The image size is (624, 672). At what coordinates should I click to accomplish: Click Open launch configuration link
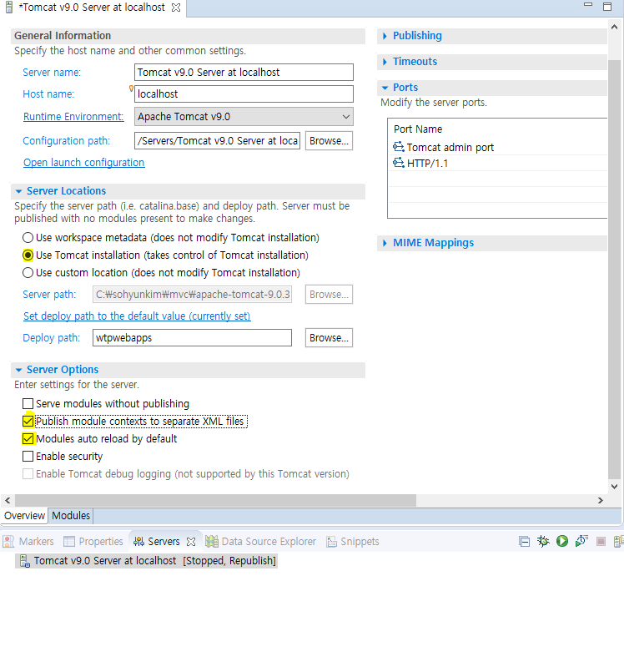pos(84,163)
